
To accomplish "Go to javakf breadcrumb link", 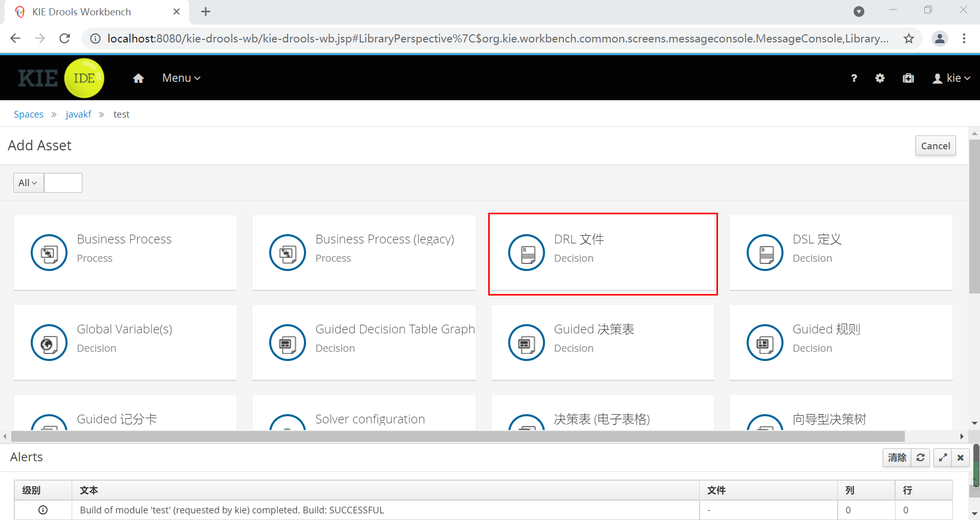I will [78, 115].
